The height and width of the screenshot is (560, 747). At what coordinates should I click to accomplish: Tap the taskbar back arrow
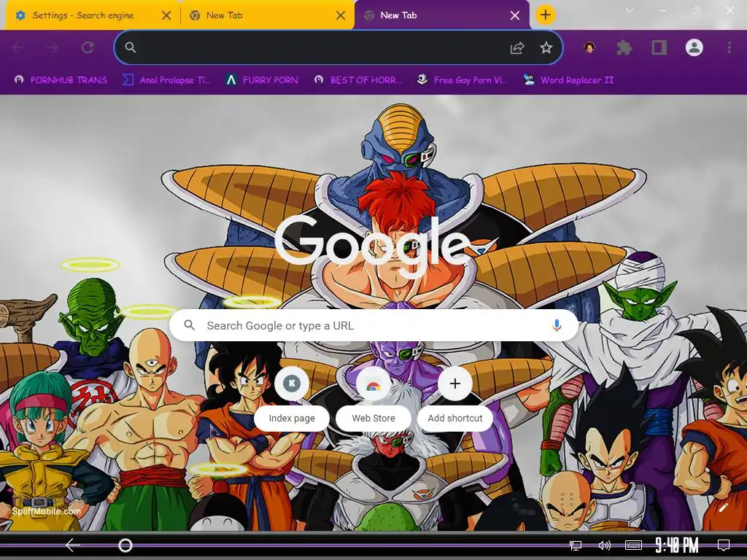coord(73,545)
